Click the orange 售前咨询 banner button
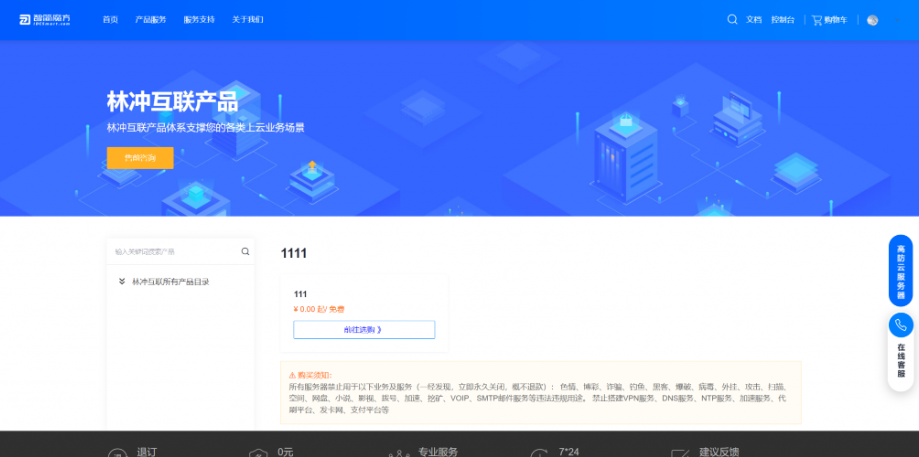919x457 pixels. (x=140, y=158)
